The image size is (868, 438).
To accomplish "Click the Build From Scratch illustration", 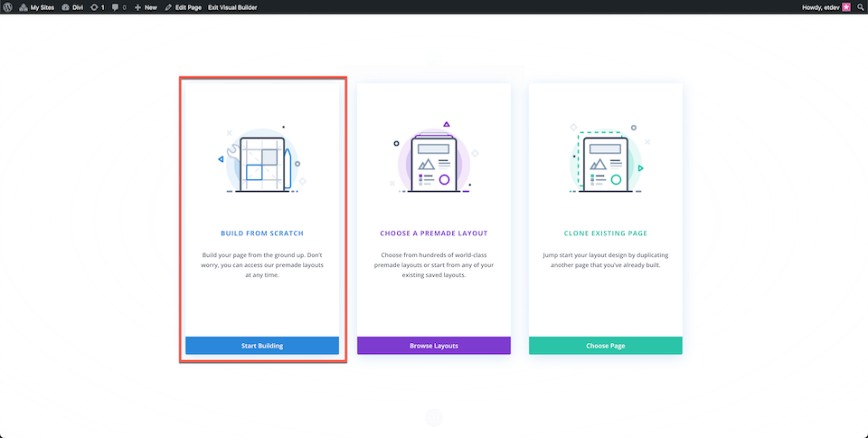I will point(262,160).
